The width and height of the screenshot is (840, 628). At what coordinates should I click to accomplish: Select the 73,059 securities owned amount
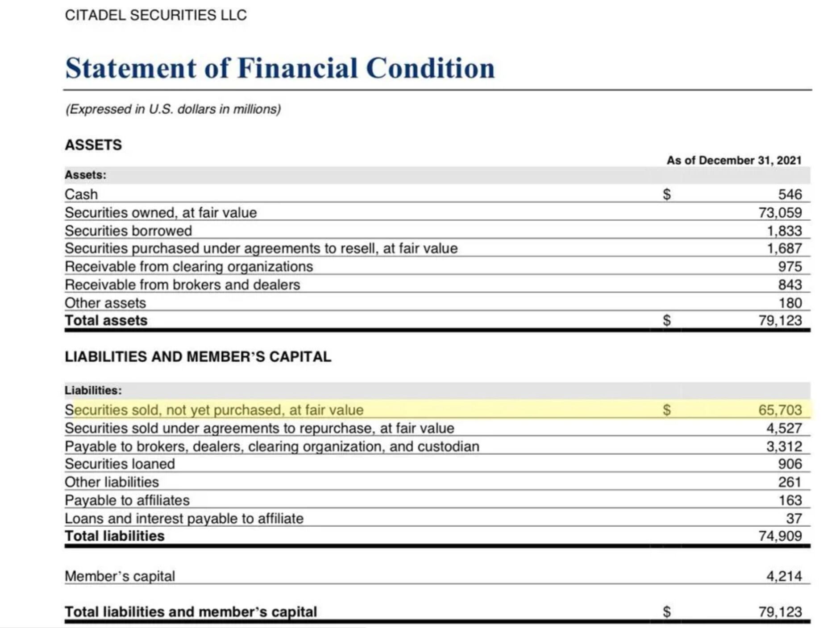coord(780,213)
